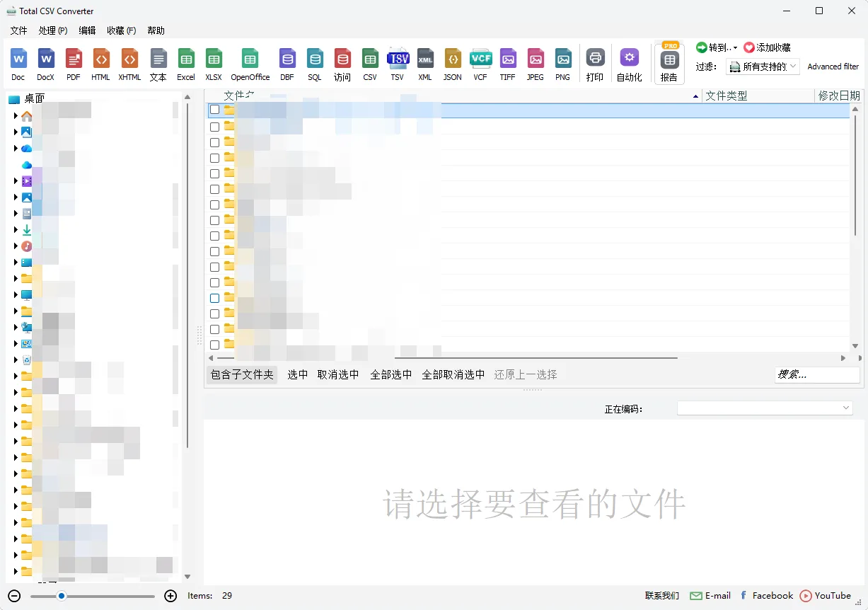This screenshot has height=610, width=868.
Task: Choose PDF as output format
Action: tap(74, 64)
